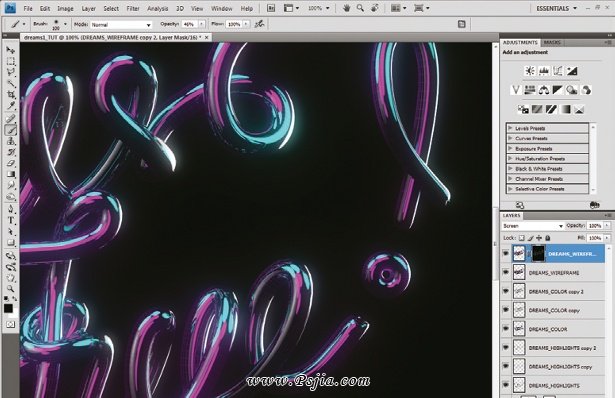Enable airbrush mode in options bar
615x398 pixels.
coord(259,24)
